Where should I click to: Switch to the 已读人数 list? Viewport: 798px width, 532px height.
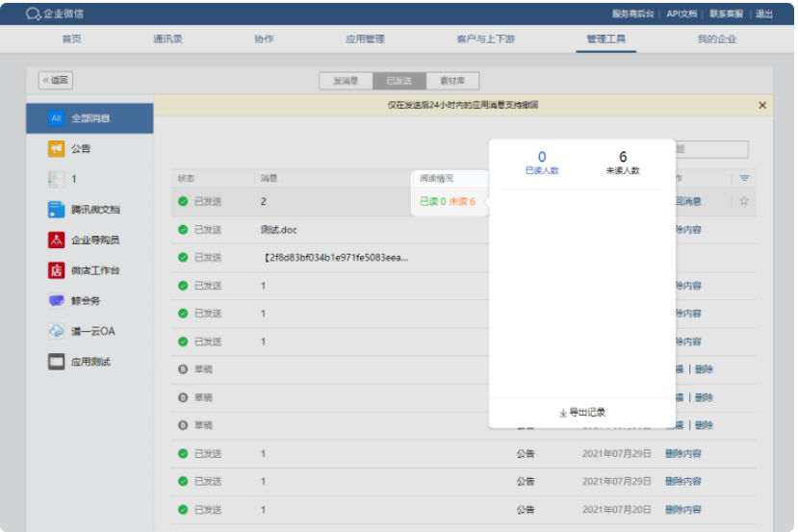[x=542, y=163]
